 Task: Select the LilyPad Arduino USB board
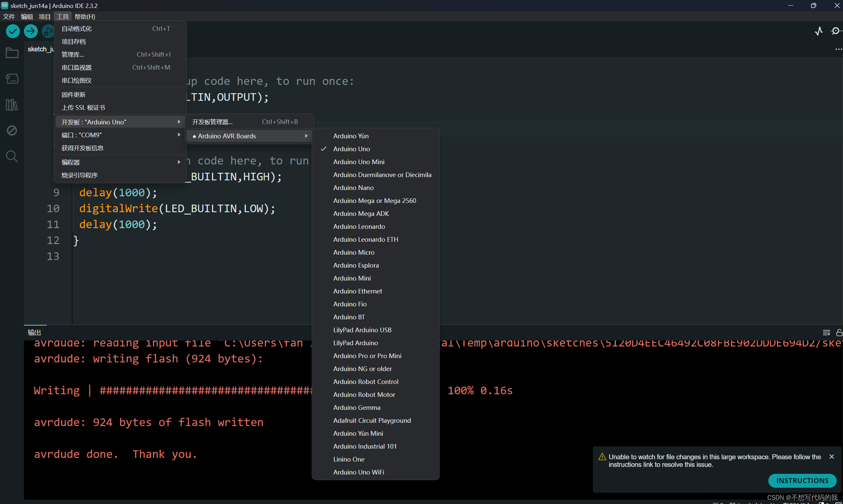click(x=376, y=330)
